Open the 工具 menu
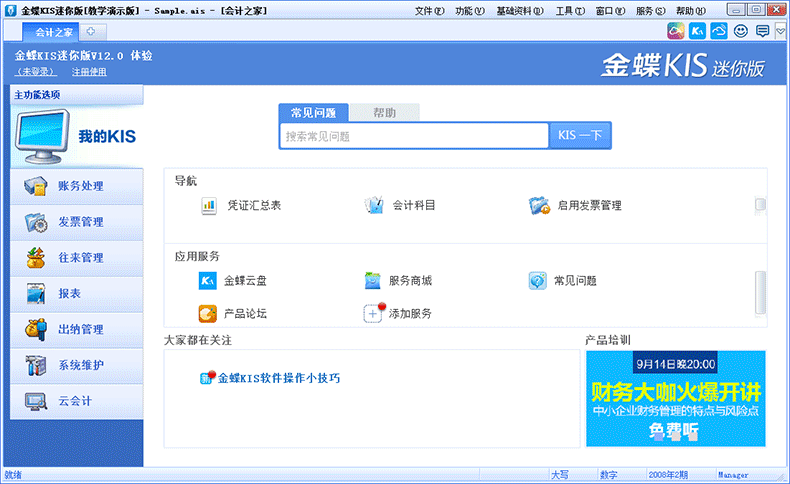The height and width of the screenshot is (484, 790). pyautogui.click(x=568, y=10)
